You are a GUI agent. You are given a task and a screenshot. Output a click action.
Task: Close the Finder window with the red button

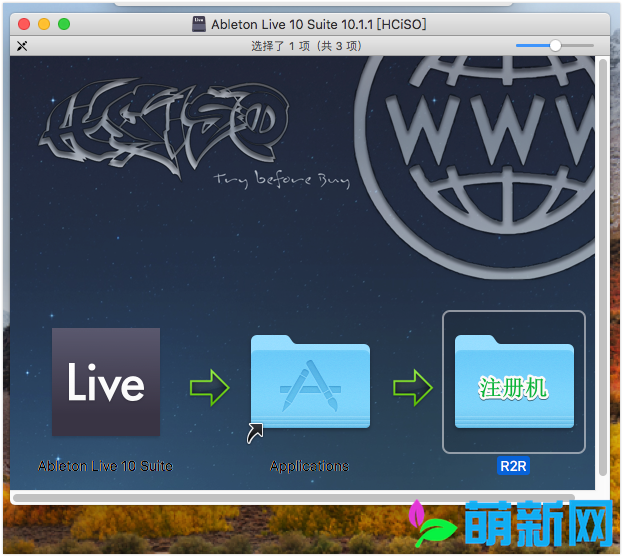tap(24, 24)
